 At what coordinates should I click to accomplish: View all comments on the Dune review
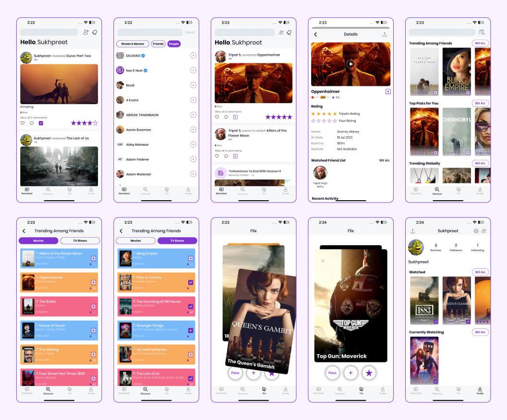tap(34, 118)
